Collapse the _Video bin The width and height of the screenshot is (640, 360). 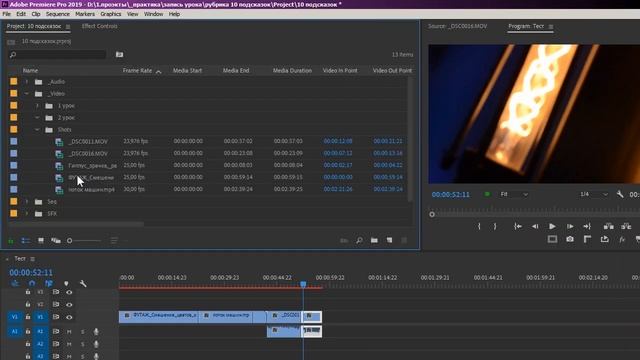[27, 93]
